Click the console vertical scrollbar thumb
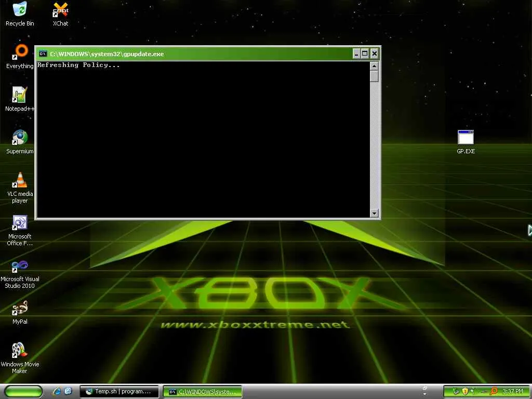This screenshot has width=532, height=399. click(374, 76)
